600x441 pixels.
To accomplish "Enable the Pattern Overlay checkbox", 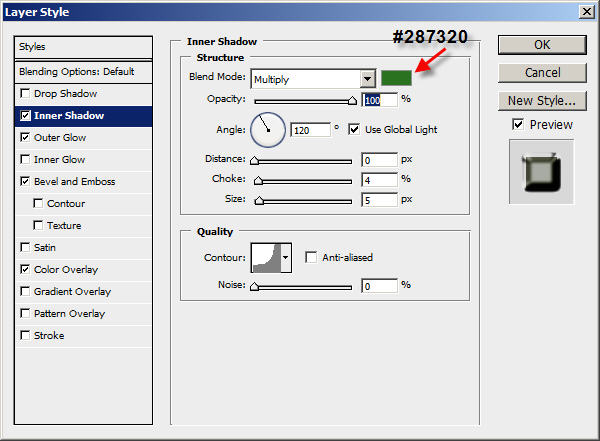I will coord(25,314).
